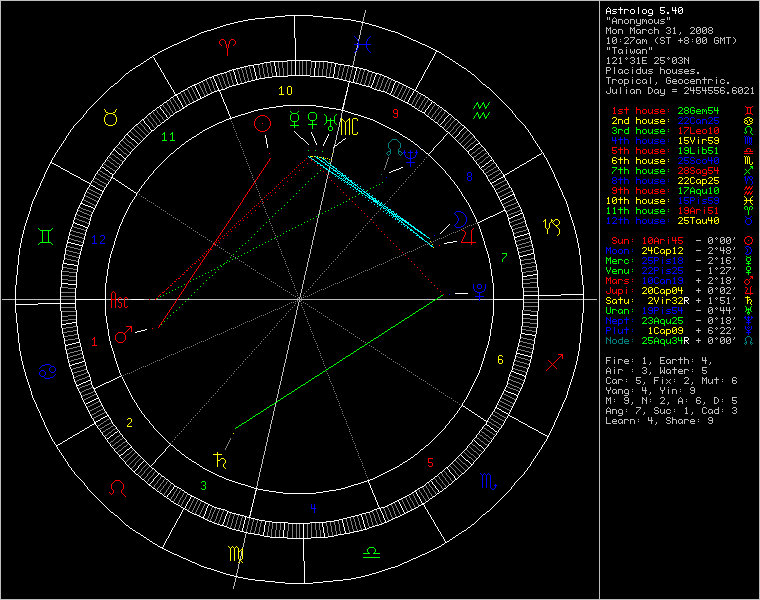Click the Node 25Aqu34R row in sidebar
760x600 pixels.
(x=679, y=341)
